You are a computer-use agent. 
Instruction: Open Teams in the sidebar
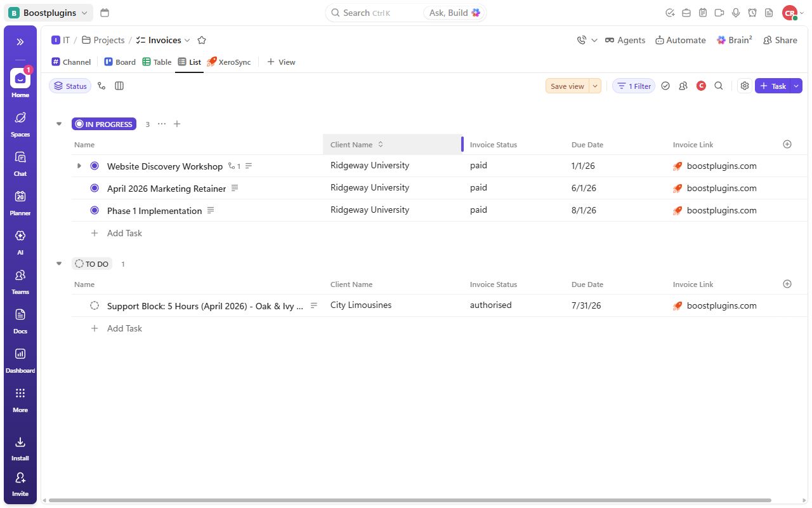pyautogui.click(x=20, y=280)
